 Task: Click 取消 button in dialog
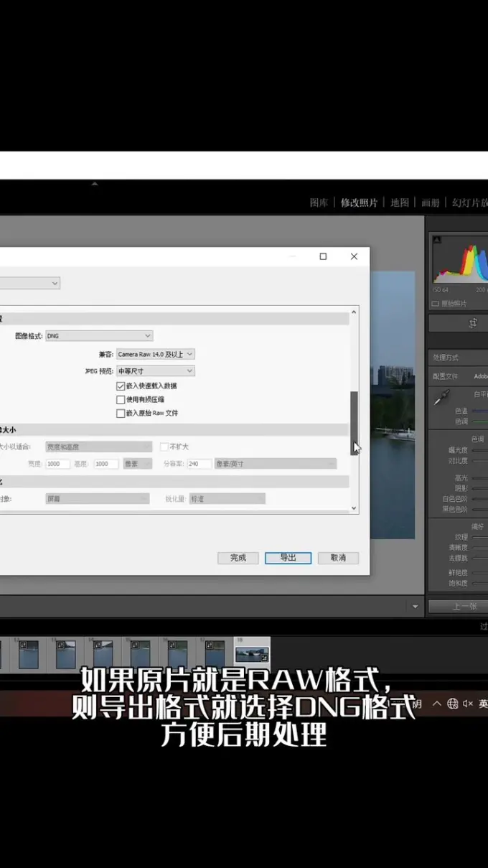338,558
